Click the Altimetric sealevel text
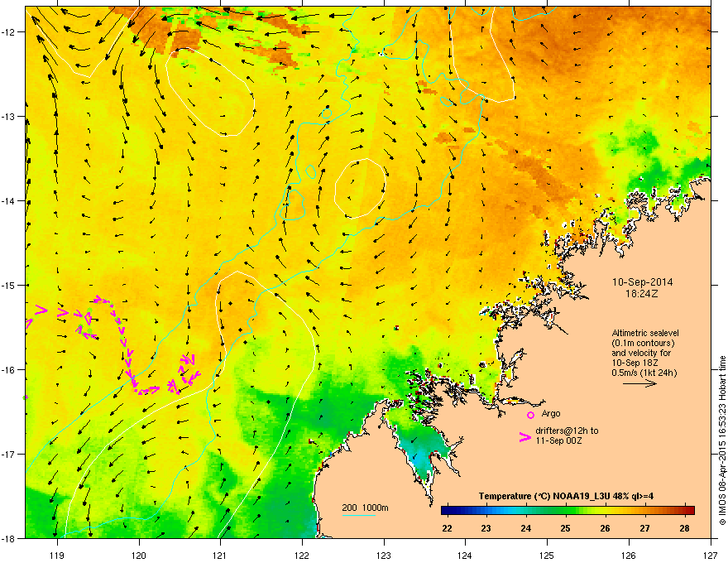The width and height of the screenshot is (728, 563). [x=645, y=333]
